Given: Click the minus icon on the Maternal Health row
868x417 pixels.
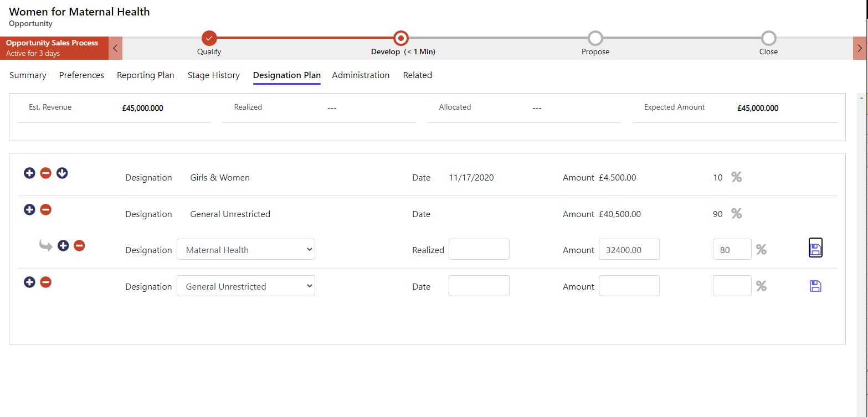Looking at the screenshot, I should (x=79, y=245).
